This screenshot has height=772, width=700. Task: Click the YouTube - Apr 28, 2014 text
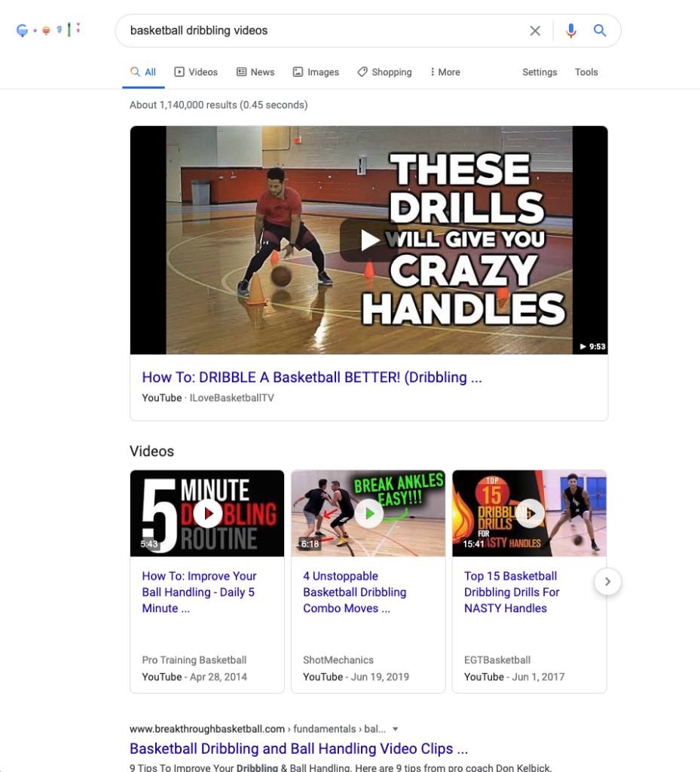[x=194, y=677]
